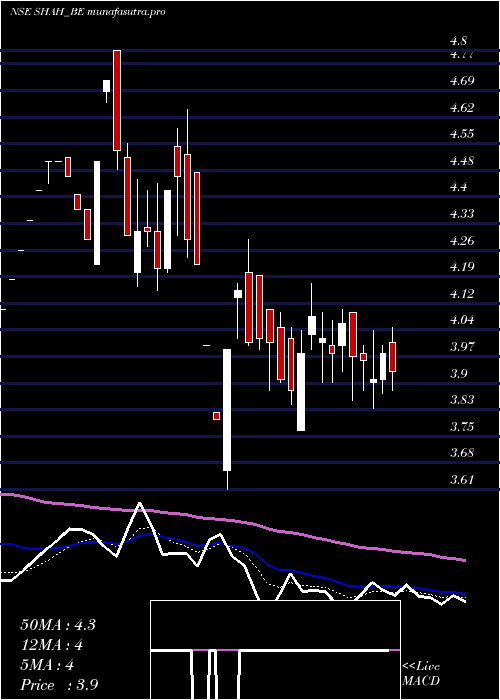500x700 pixels.
Task: Select the 3.83 price axis label
Action: tap(462, 400)
